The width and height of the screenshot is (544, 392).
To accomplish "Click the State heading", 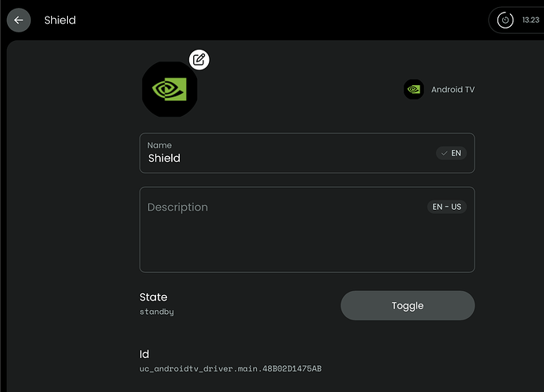I will (x=153, y=297).
